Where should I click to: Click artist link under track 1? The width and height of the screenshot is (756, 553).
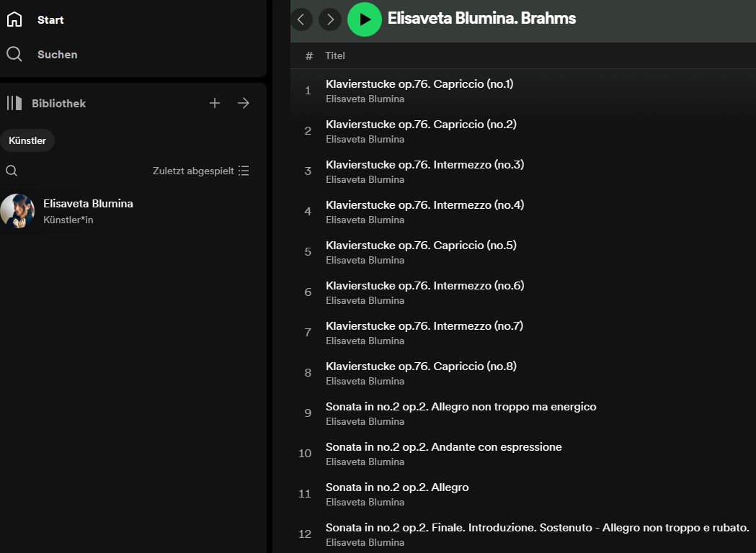(x=365, y=99)
